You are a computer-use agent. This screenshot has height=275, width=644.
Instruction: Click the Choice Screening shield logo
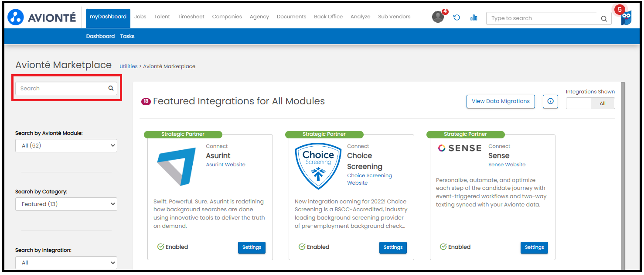318,166
